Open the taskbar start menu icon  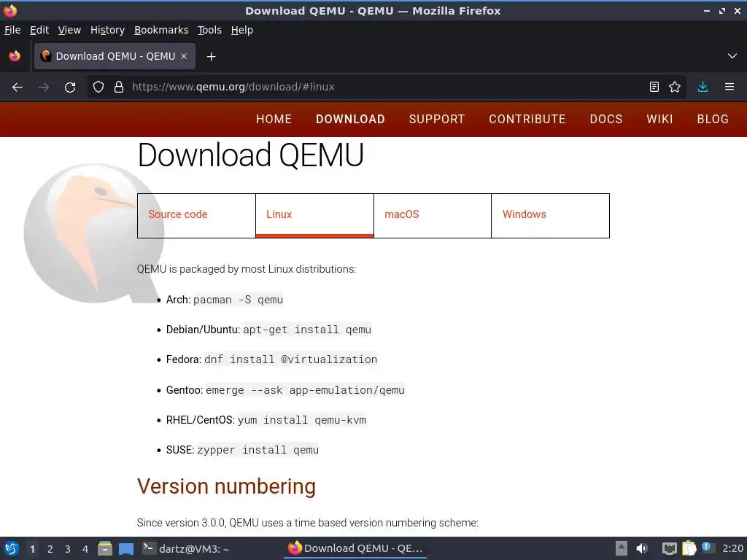click(12, 548)
